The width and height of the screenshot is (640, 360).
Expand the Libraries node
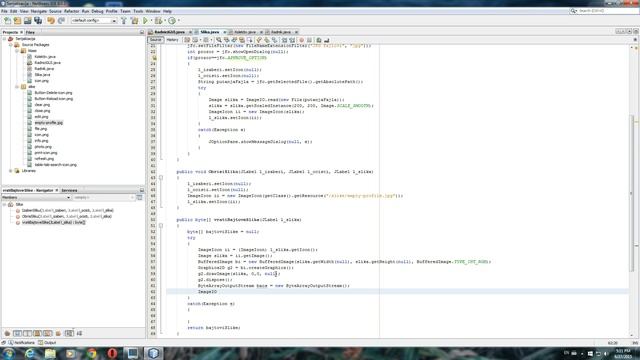click(x=11, y=171)
